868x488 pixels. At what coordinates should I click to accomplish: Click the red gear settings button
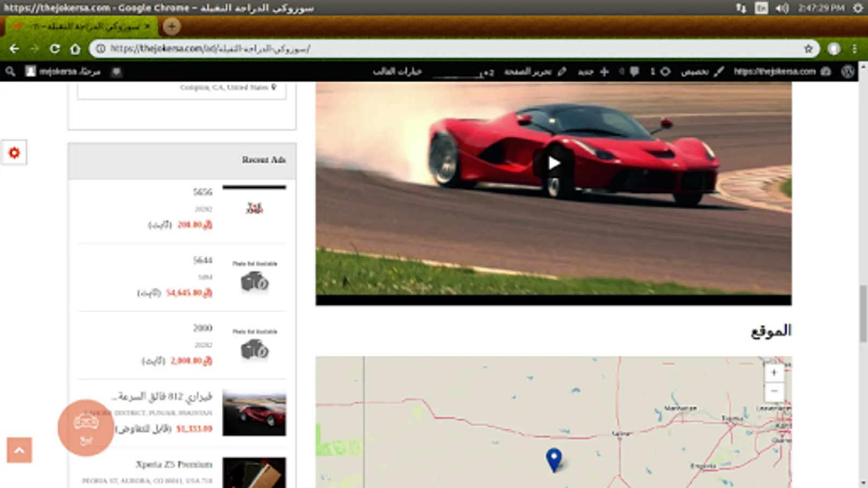14,153
